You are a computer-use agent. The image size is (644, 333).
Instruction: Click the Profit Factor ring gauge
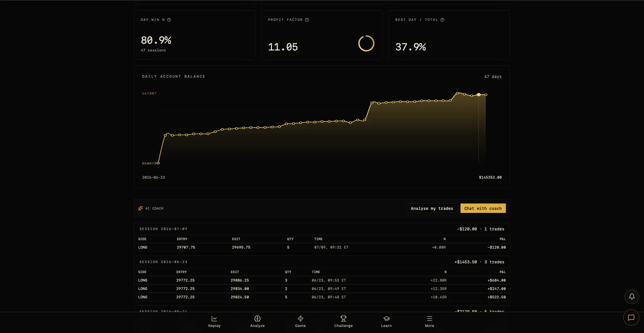click(x=366, y=43)
